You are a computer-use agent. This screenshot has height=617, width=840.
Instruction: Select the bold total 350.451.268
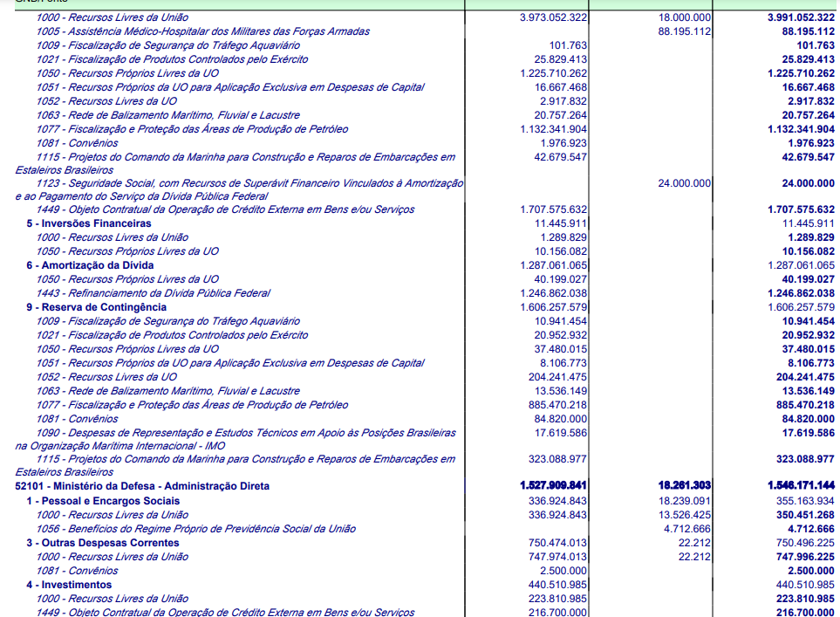(x=805, y=515)
